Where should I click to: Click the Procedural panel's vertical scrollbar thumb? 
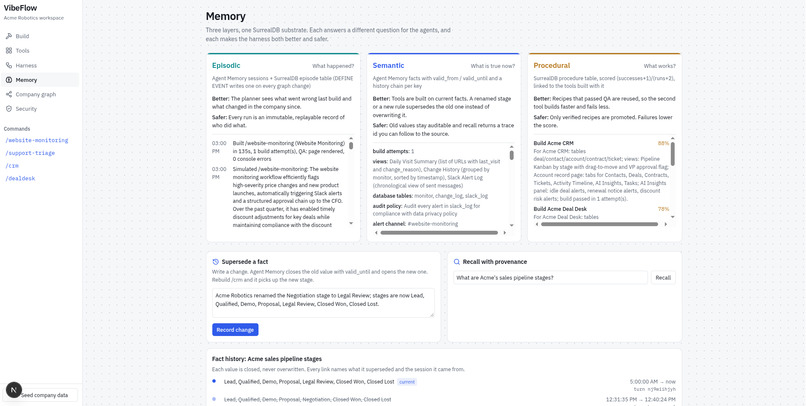pyautogui.click(x=672, y=154)
